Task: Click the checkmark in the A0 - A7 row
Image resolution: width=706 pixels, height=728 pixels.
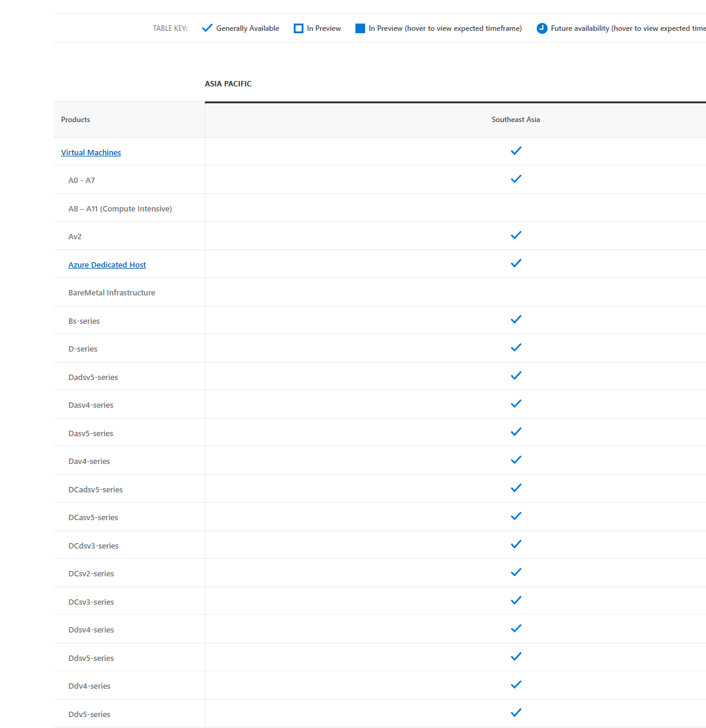Action: click(516, 179)
